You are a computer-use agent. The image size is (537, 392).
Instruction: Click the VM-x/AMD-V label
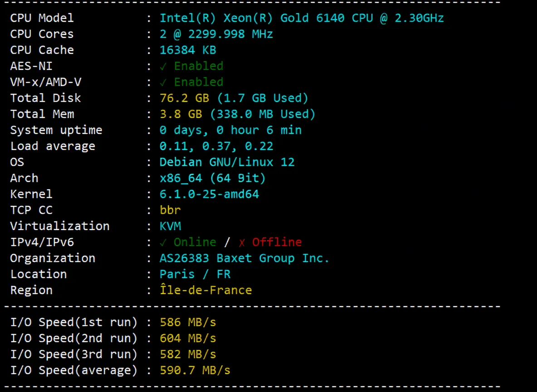click(45, 82)
